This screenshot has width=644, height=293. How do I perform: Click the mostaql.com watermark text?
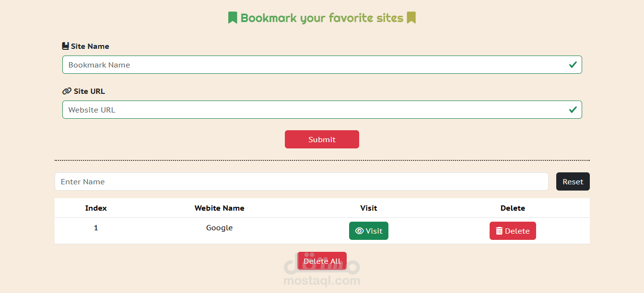pyautogui.click(x=322, y=281)
